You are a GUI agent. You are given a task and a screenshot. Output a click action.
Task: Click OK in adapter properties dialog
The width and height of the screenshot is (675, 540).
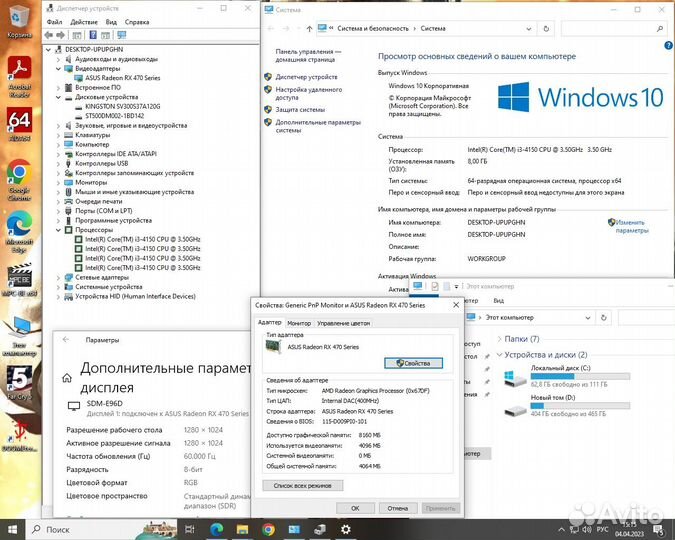355,508
